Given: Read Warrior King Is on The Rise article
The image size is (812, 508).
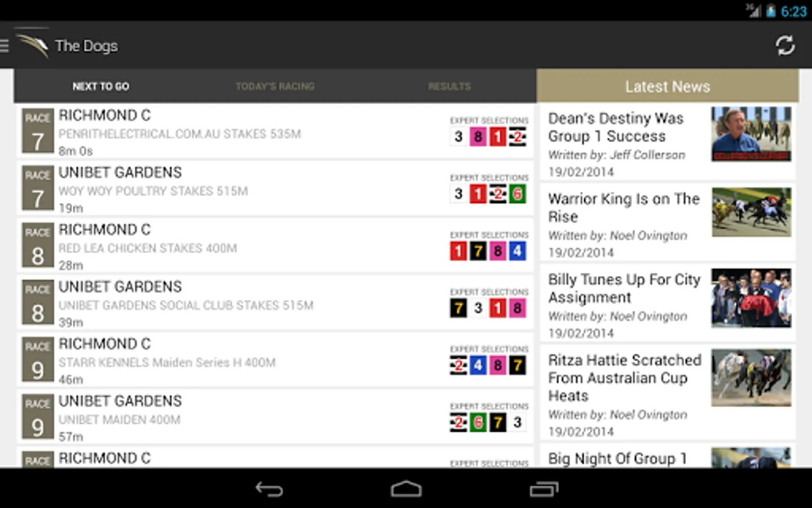Looking at the screenshot, I should [668, 223].
